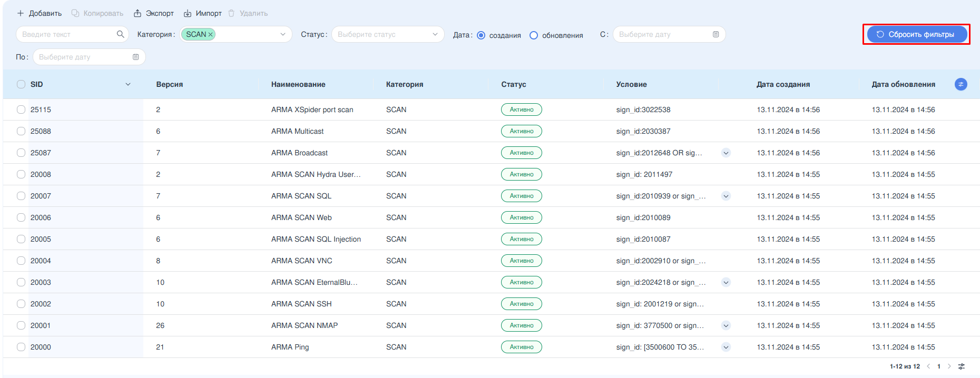Select the 'обновления' date radio button

pyautogui.click(x=534, y=35)
